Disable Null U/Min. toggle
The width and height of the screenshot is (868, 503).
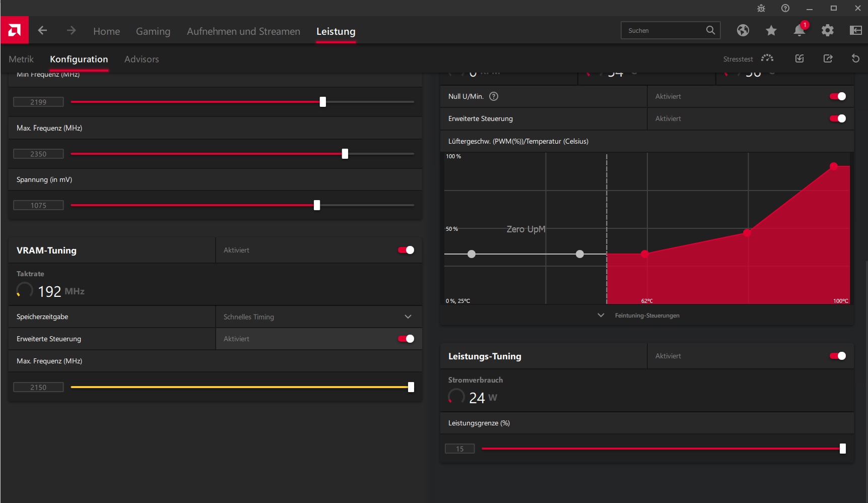coord(838,96)
